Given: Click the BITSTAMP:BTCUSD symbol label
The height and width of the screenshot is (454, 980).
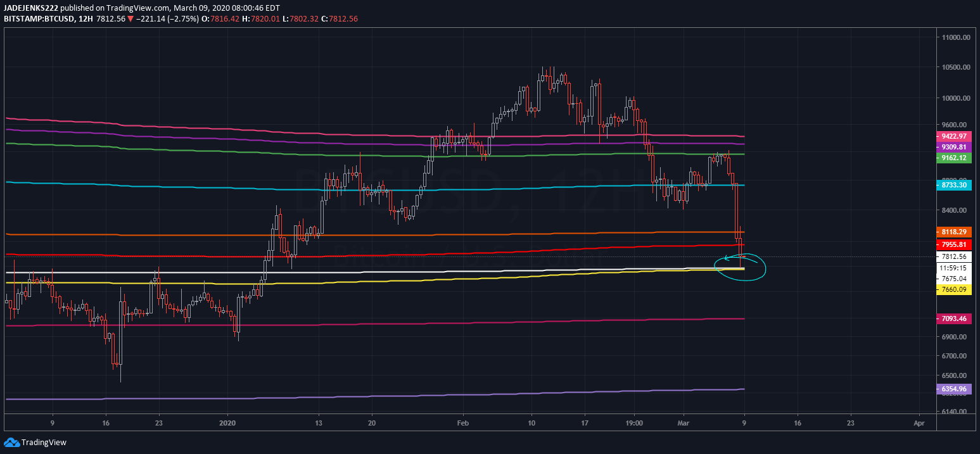Looking at the screenshot, I should click(x=39, y=18).
